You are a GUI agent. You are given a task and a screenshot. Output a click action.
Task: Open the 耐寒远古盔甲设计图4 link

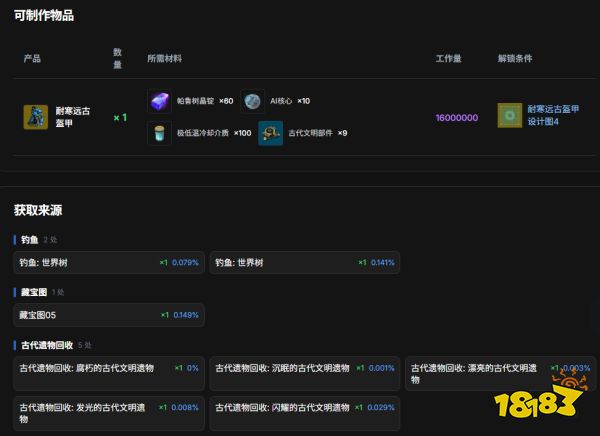click(553, 115)
